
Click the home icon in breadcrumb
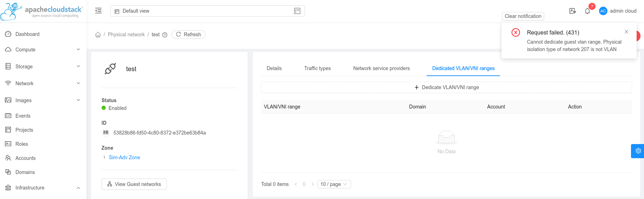(98, 35)
